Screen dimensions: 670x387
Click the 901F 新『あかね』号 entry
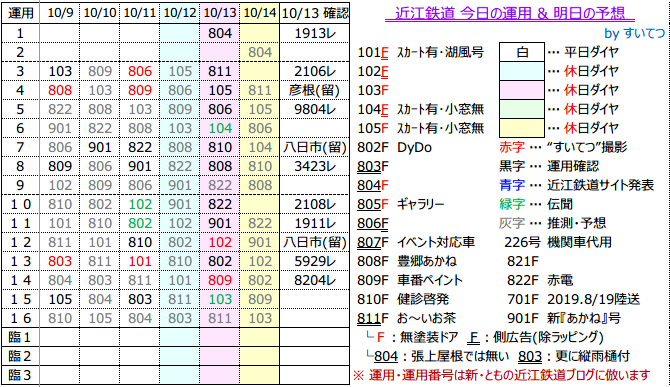pos(564,318)
